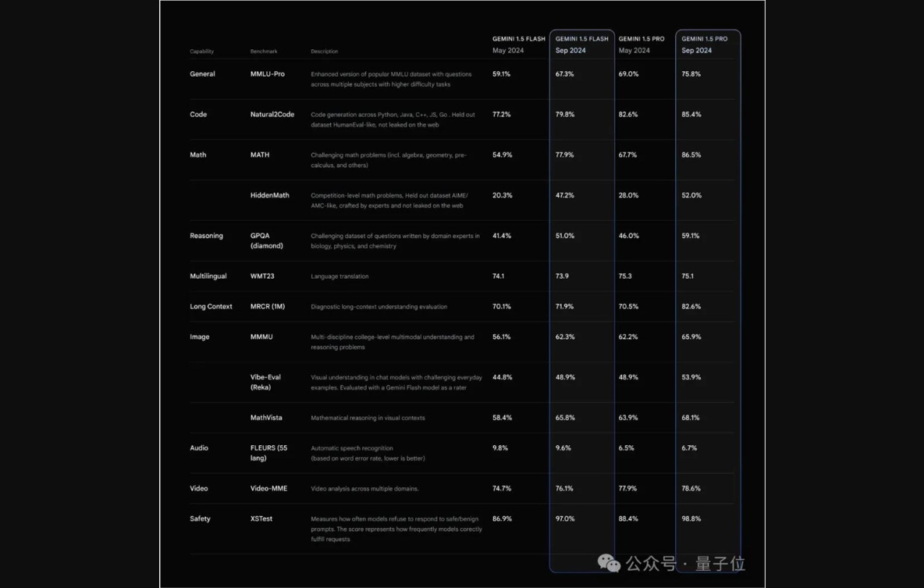
Task: Click the Reasoning capability label
Action: click(206, 235)
